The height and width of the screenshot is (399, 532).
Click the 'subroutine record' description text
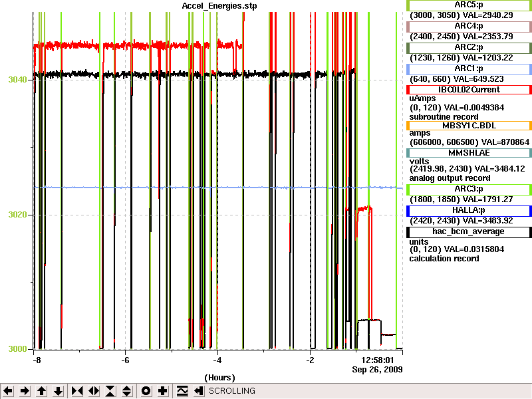444,117
